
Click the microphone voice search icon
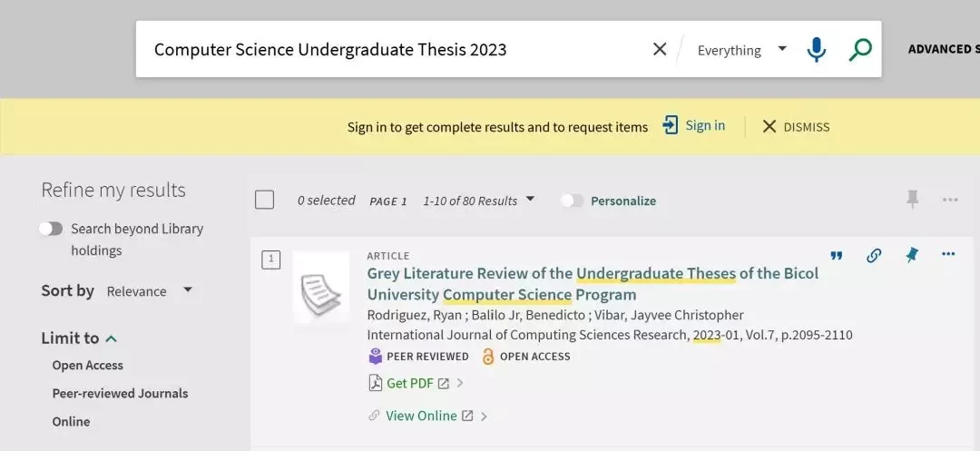tap(817, 49)
